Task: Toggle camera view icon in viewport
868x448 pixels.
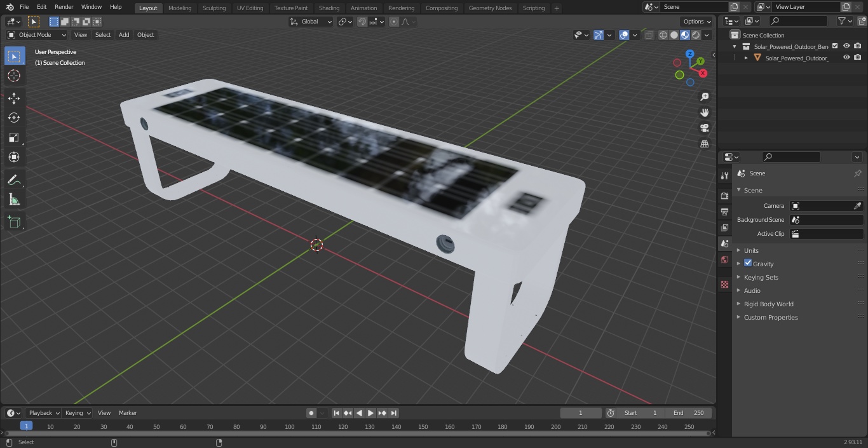Action: click(705, 128)
